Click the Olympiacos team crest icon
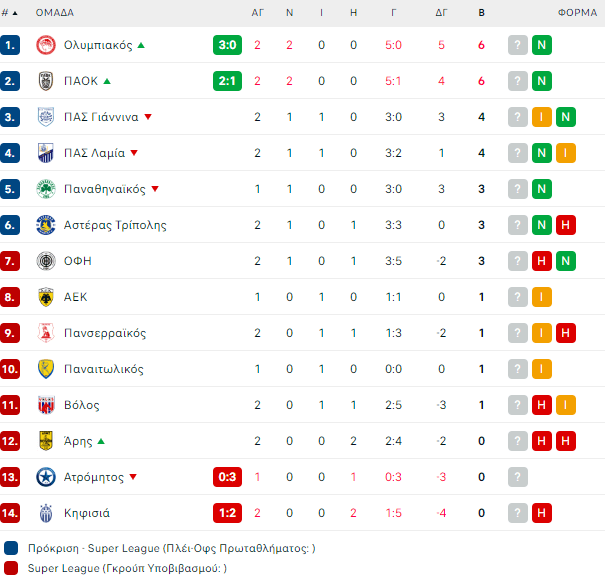Screen dimensions: 605x584 click(x=45, y=45)
